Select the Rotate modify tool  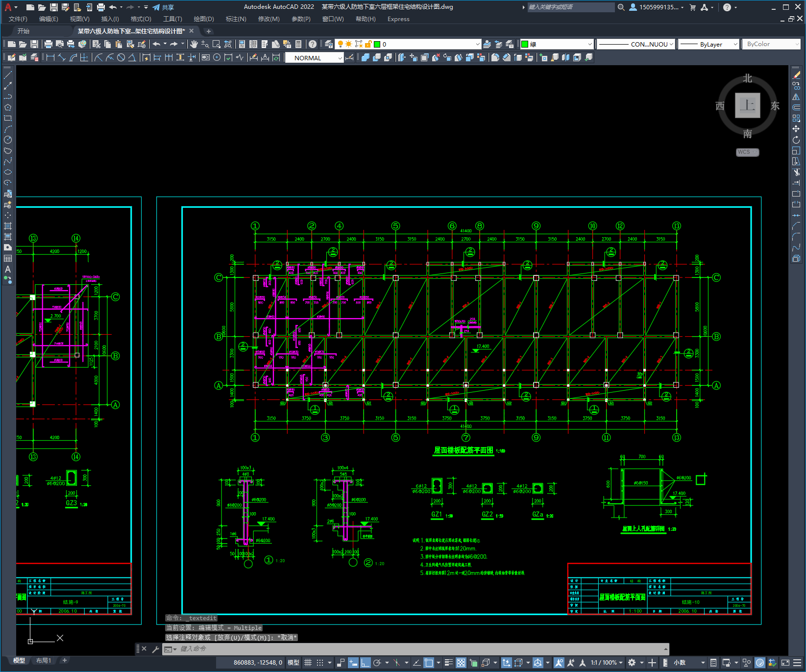click(x=796, y=140)
